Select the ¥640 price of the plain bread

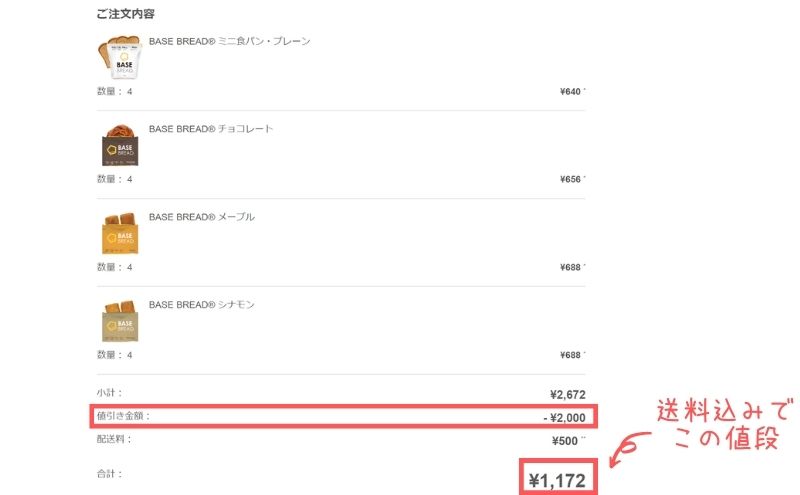570,92
